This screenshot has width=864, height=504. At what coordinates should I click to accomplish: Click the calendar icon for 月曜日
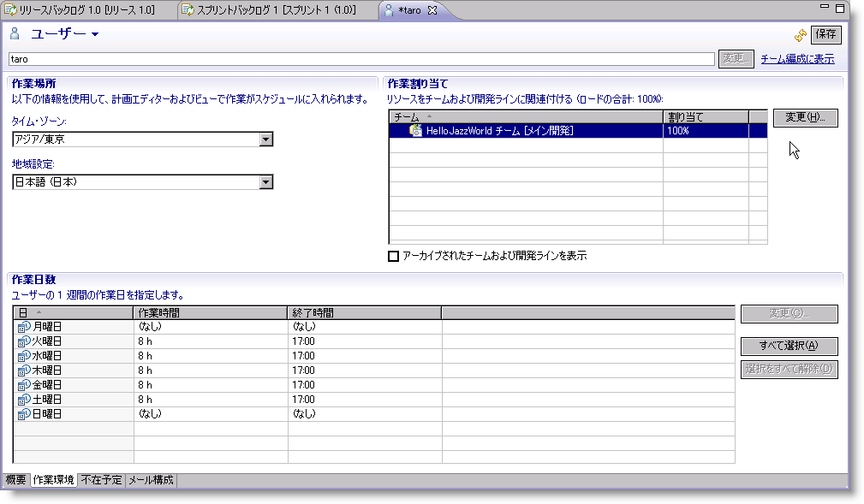(x=24, y=327)
